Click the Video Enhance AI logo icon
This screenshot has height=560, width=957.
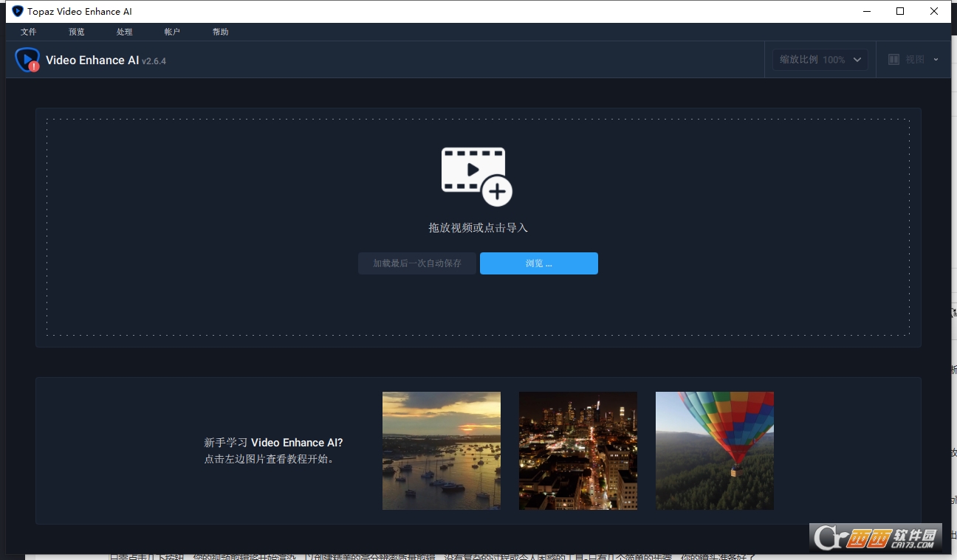[x=27, y=60]
